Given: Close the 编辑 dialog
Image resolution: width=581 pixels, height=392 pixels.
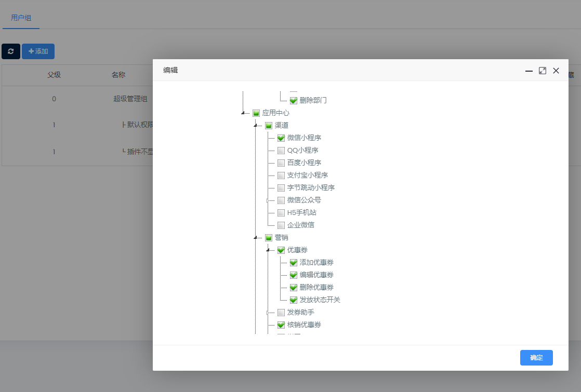Looking at the screenshot, I should point(556,71).
